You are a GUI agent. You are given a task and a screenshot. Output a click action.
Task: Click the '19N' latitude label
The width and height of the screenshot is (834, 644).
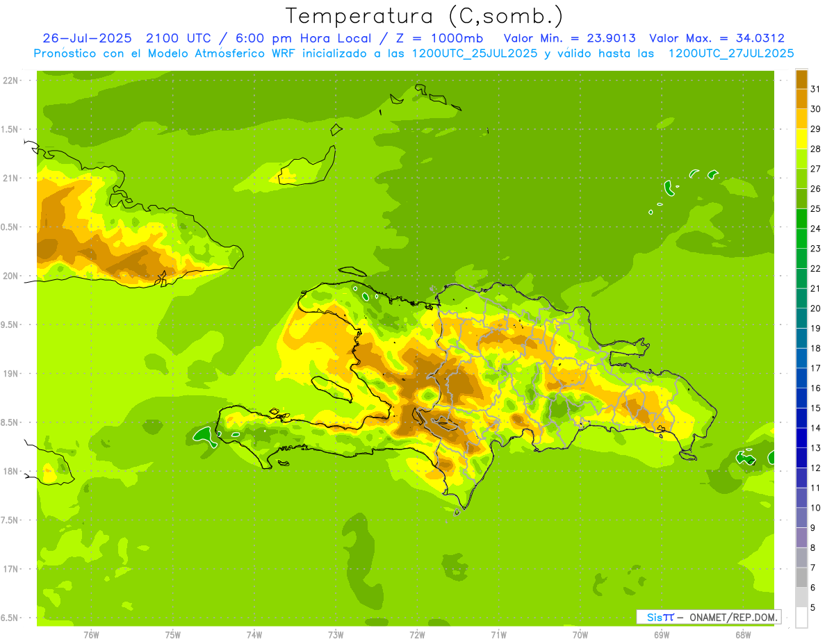[10, 374]
